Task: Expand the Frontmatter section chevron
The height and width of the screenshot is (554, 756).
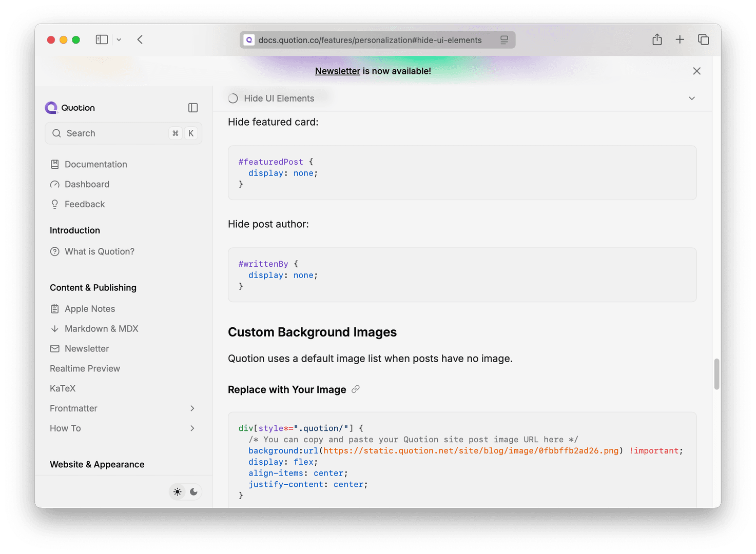Action: (192, 408)
